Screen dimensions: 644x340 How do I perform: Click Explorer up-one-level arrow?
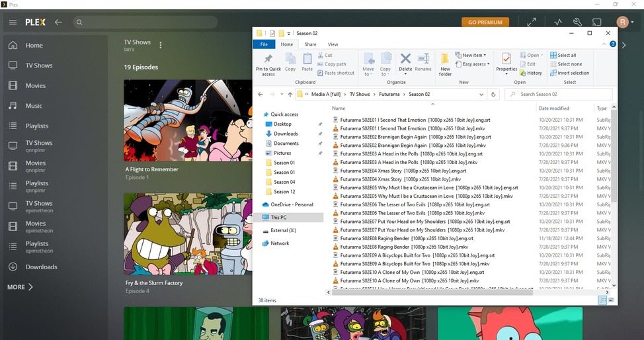click(290, 94)
